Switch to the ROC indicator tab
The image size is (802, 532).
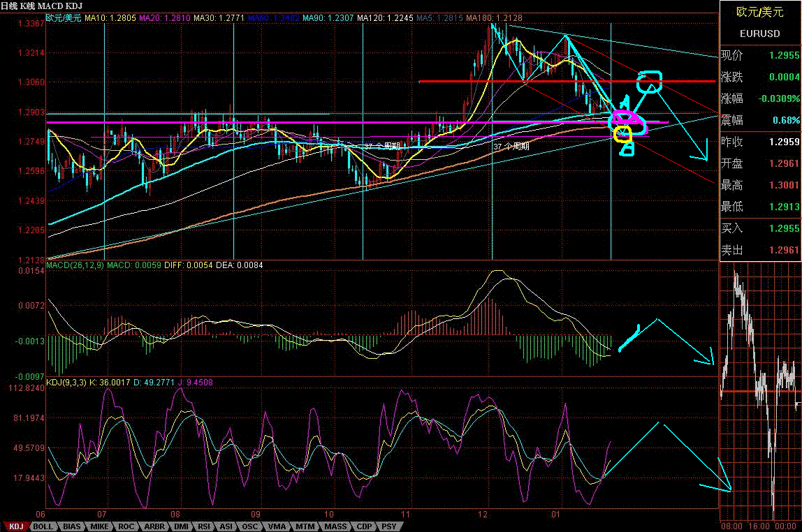126,526
